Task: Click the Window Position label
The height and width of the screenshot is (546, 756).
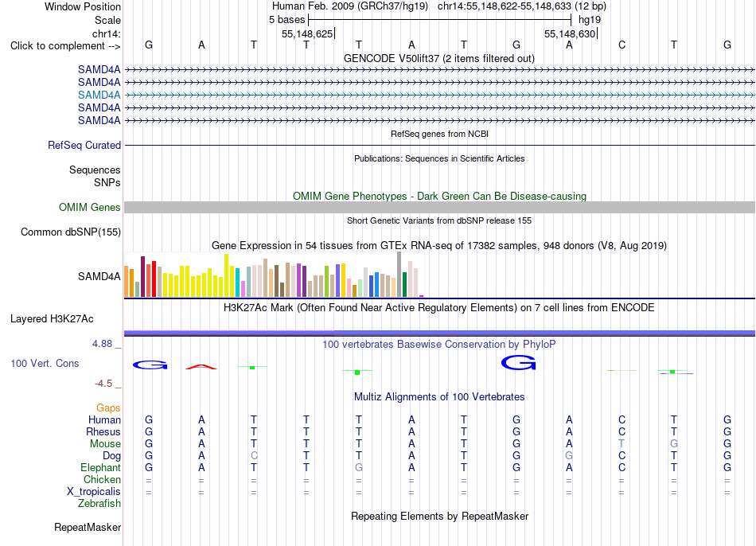Action: (x=83, y=6)
